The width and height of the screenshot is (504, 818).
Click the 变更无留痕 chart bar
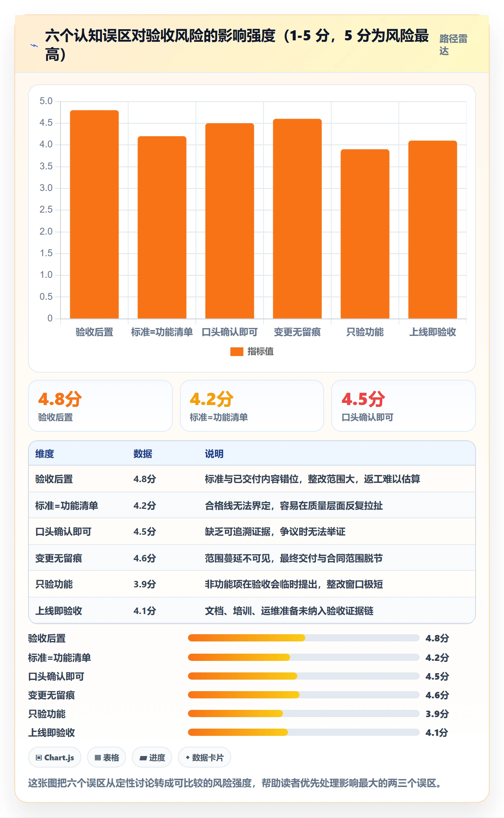297,219
